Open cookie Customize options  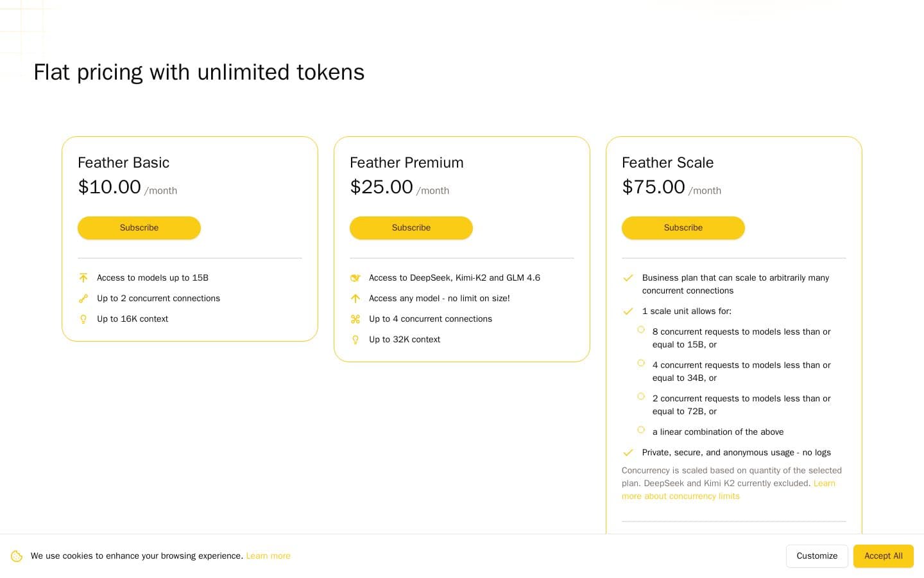[817, 556]
